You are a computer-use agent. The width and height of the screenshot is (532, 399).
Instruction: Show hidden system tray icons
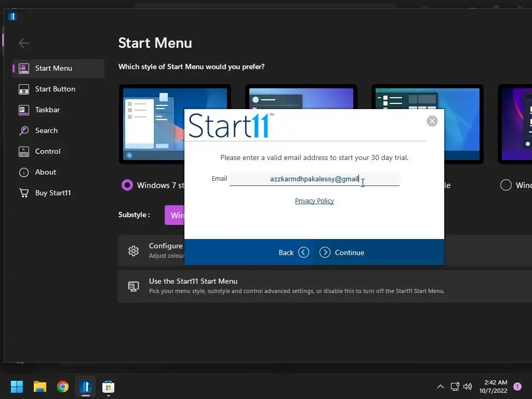(x=440, y=387)
